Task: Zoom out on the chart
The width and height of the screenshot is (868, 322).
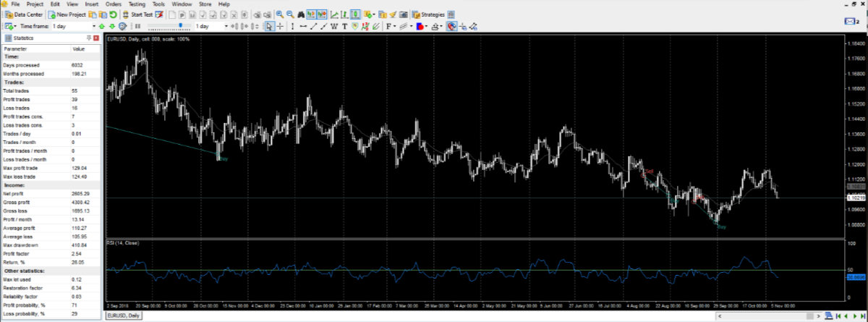Action: click(x=291, y=14)
